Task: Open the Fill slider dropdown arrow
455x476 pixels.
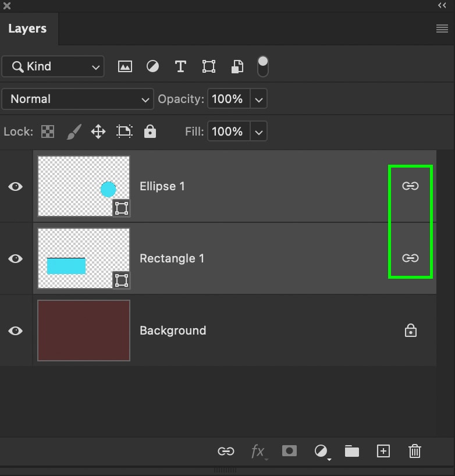Action: [x=258, y=132]
